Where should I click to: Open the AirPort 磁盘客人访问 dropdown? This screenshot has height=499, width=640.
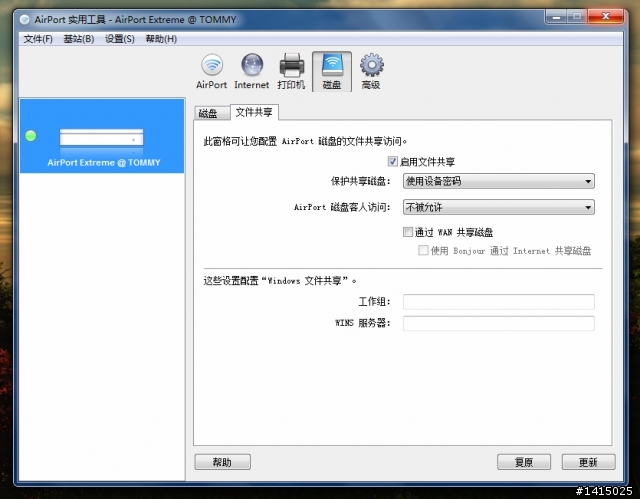tap(498, 207)
